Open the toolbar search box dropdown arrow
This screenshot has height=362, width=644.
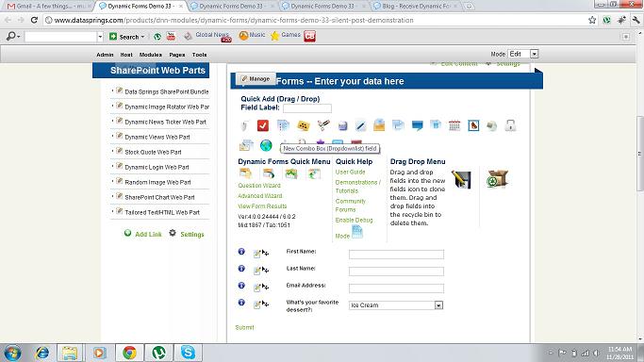click(x=100, y=37)
